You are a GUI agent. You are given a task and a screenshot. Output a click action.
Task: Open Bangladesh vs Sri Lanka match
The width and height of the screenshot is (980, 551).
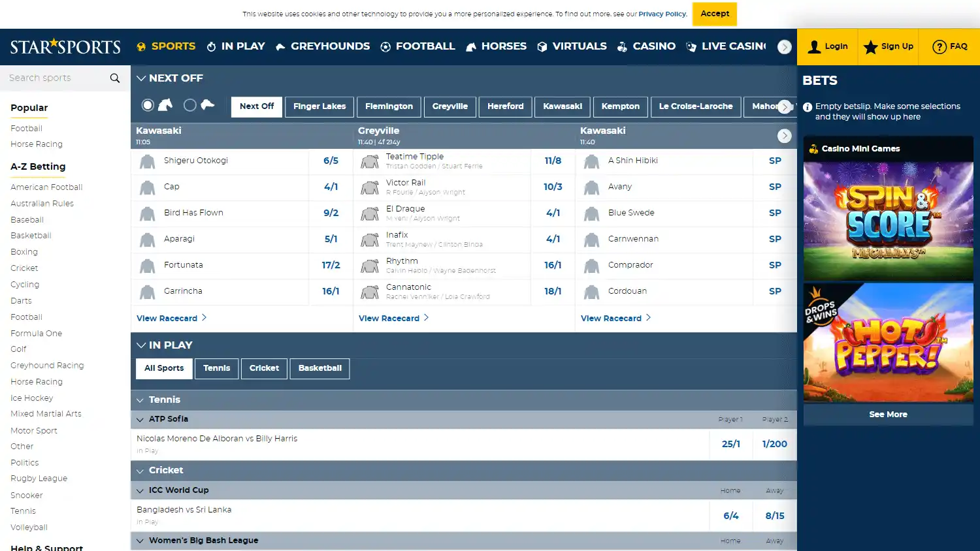(x=184, y=511)
